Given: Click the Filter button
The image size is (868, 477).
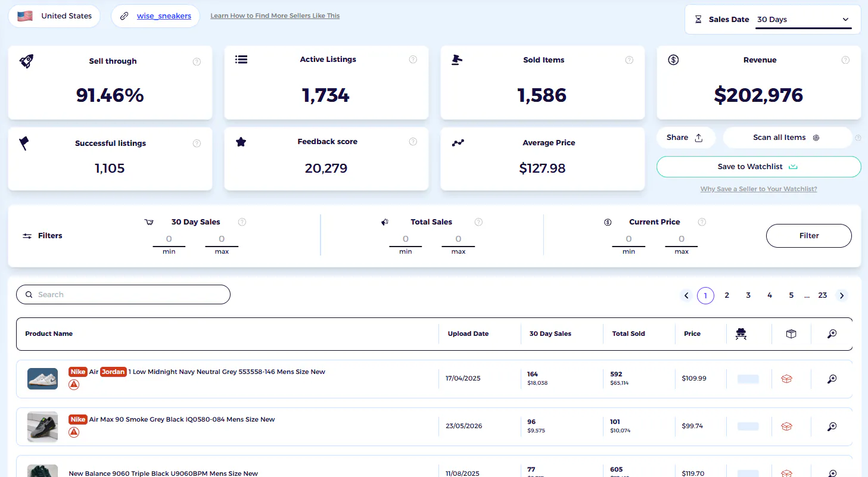Looking at the screenshot, I should coord(809,236).
